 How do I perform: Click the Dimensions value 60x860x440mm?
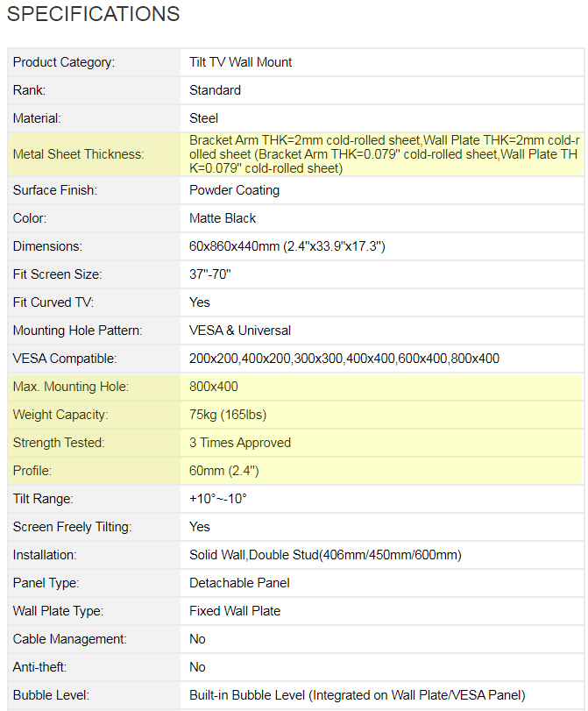pos(287,246)
